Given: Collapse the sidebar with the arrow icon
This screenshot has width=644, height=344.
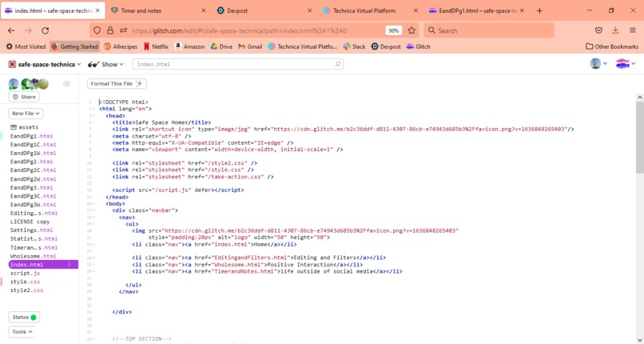Looking at the screenshot, I should click(66, 84).
